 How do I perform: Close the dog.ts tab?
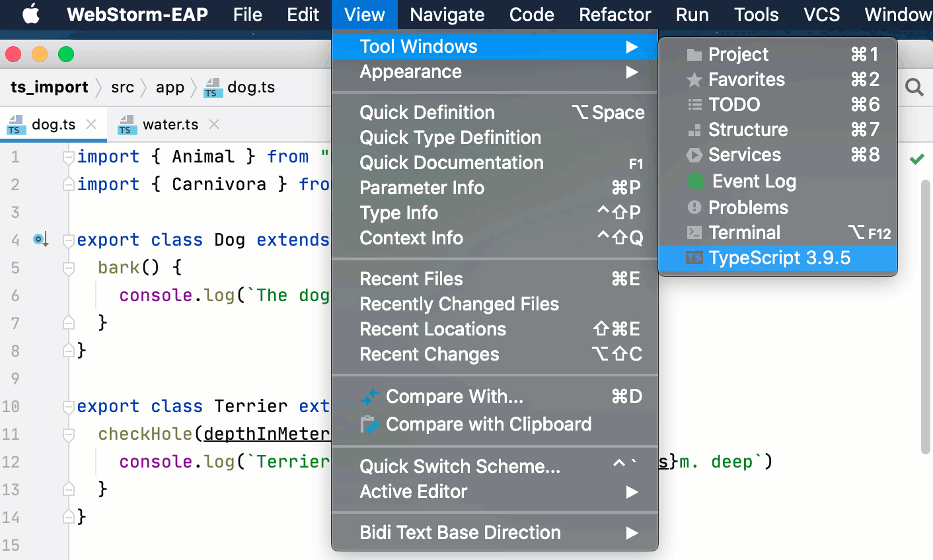click(92, 124)
